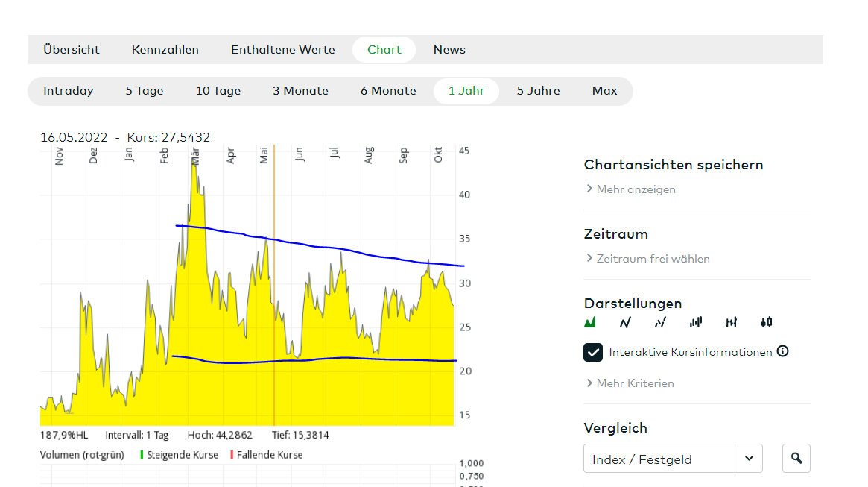Viewport: 868px width, 487px height.
Task: Click the magnifier search button under Vergleich
Action: [796, 459]
